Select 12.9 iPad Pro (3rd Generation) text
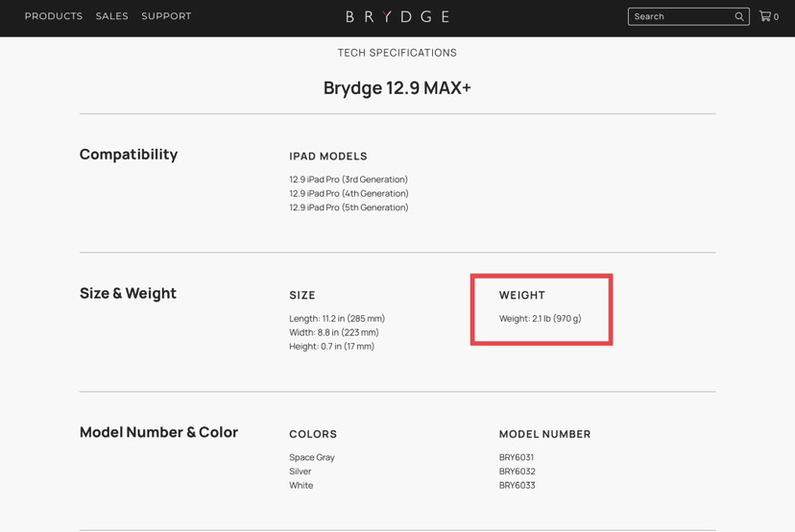 pyautogui.click(x=349, y=180)
